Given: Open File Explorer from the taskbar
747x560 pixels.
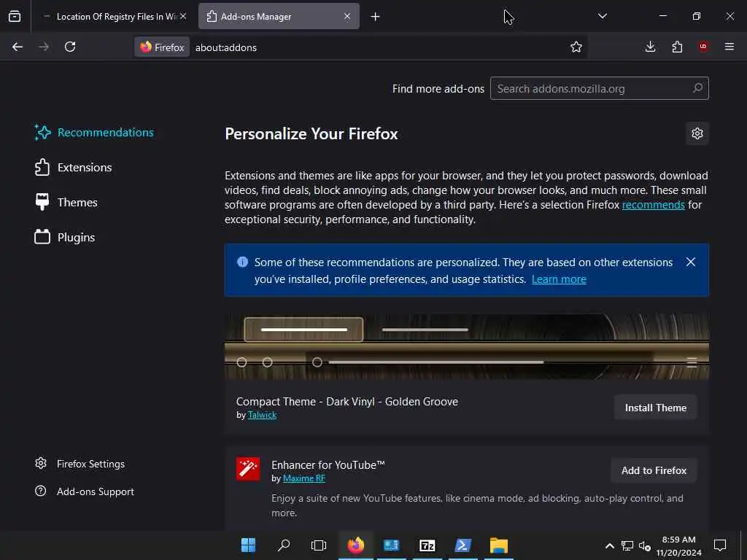Looking at the screenshot, I should pyautogui.click(x=499, y=545).
